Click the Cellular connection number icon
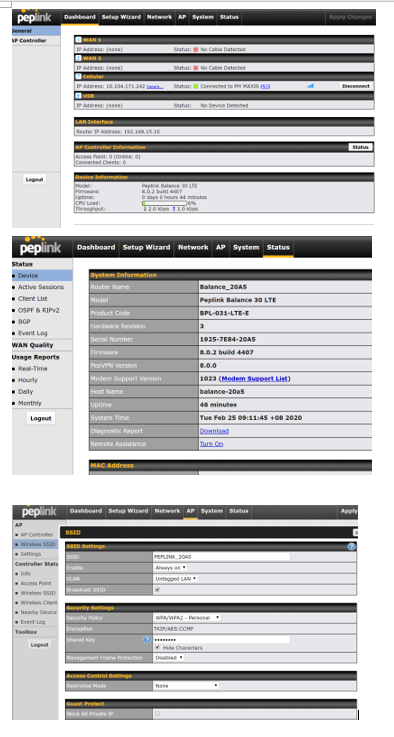This screenshot has height=737, width=394. [79, 77]
